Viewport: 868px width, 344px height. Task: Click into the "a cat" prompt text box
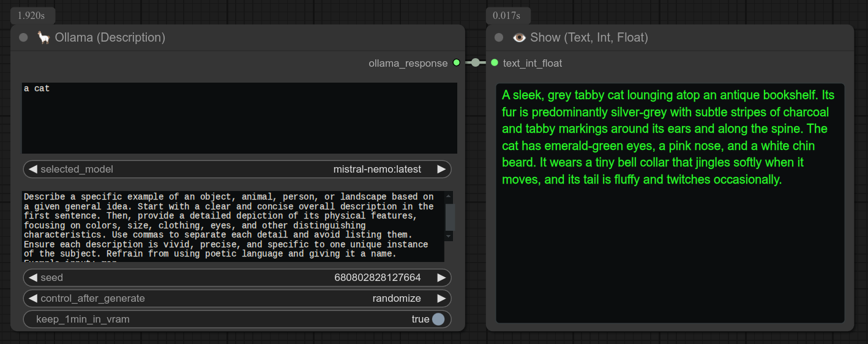(x=239, y=118)
